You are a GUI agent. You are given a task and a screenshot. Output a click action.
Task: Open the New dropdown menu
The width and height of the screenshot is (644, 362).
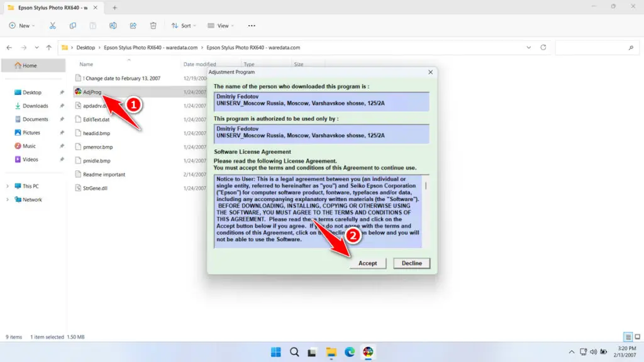(x=22, y=26)
